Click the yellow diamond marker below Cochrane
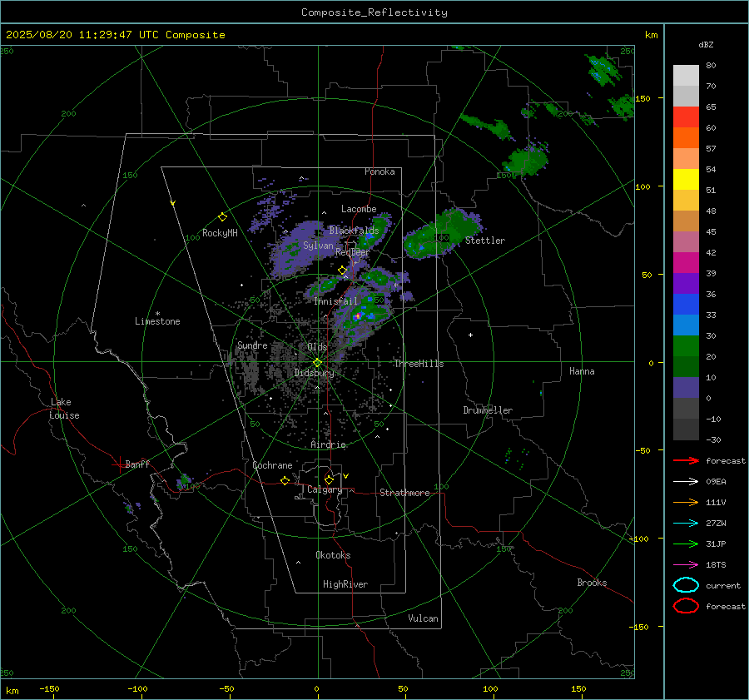 tap(285, 480)
